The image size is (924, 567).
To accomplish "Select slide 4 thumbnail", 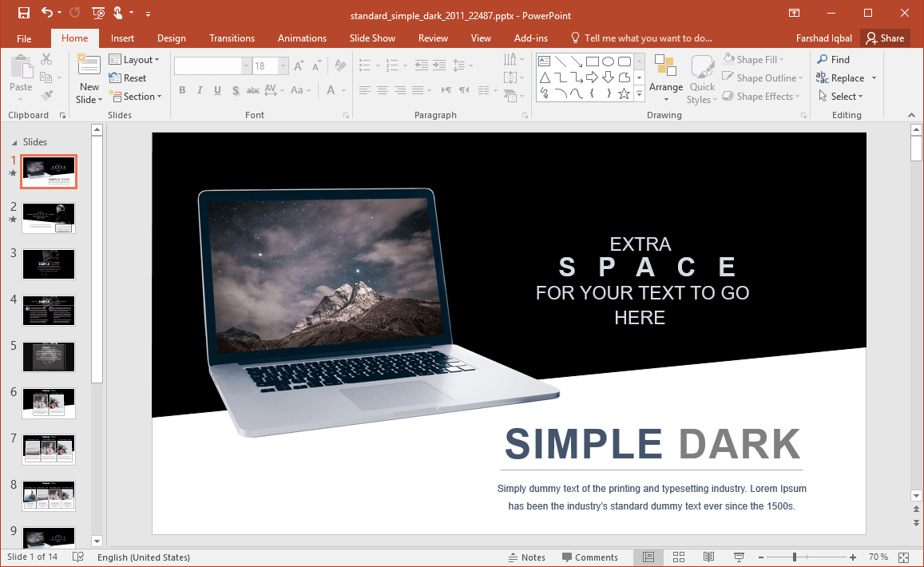I will pyautogui.click(x=49, y=311).
